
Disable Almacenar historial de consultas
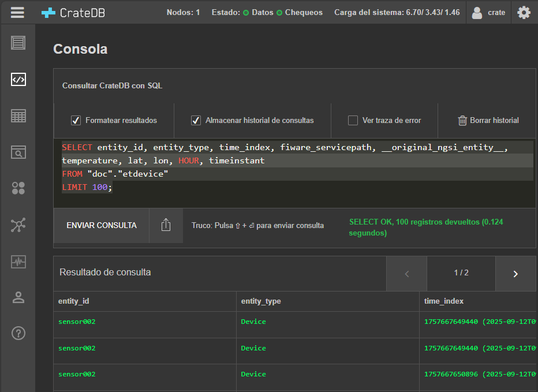click(x=196, y=121)
